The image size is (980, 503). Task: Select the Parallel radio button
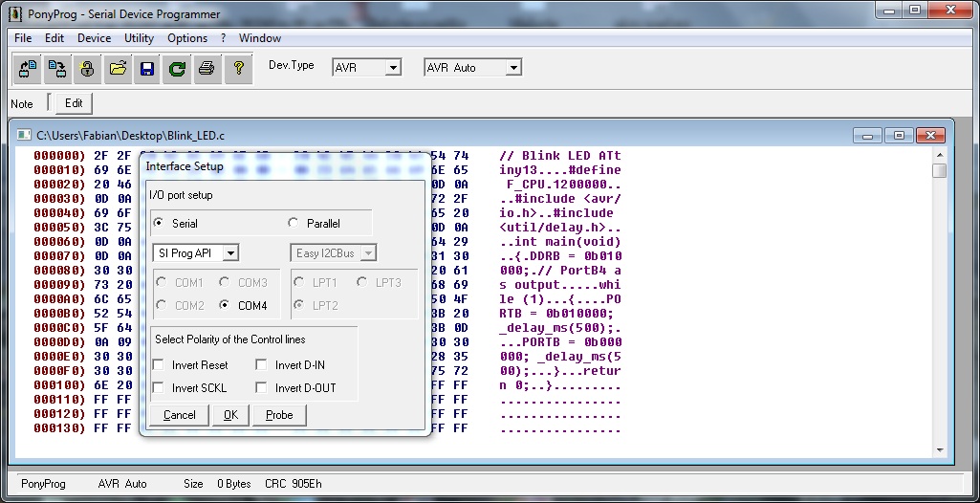click(294, 223)
